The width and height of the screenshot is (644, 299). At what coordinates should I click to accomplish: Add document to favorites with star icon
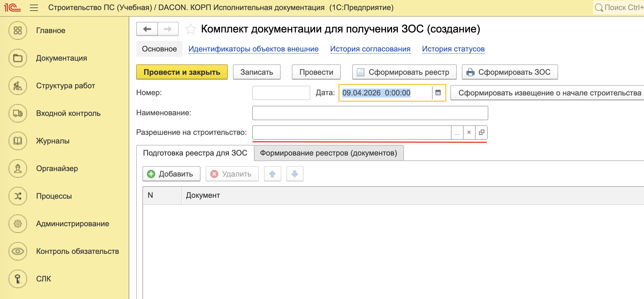190,29
